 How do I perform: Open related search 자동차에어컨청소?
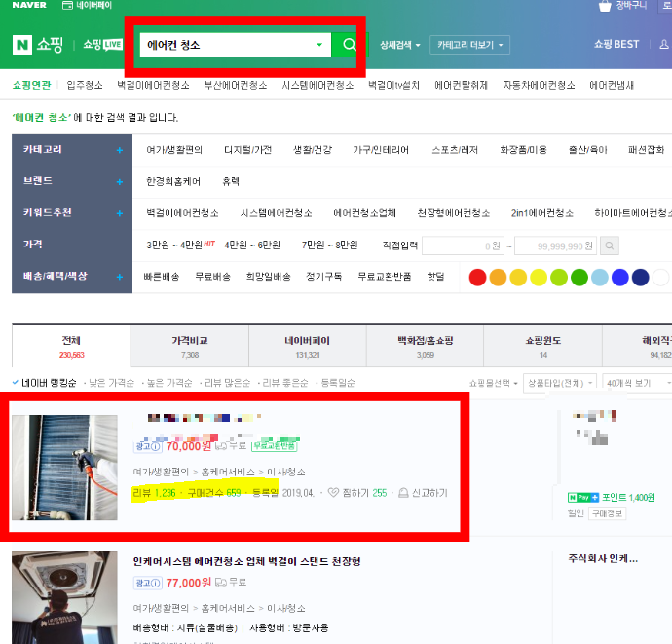(x=539, y=85)
